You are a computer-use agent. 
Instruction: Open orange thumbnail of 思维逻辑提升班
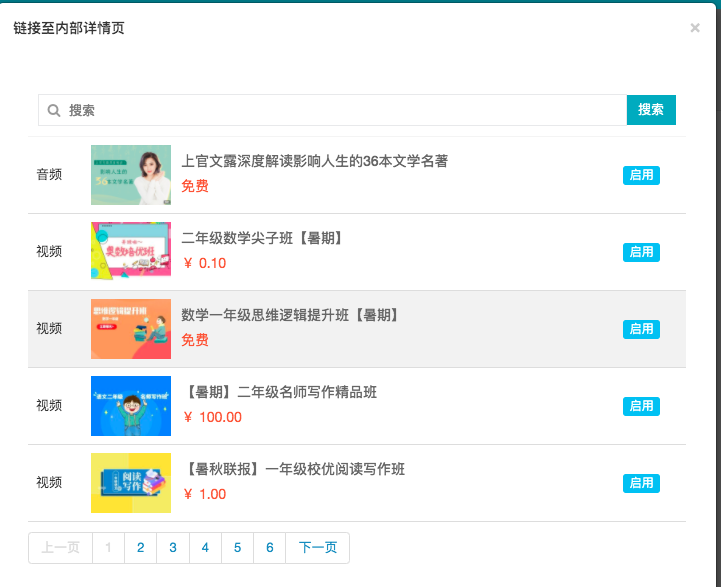pyautogui.click(x=131, y=329)
